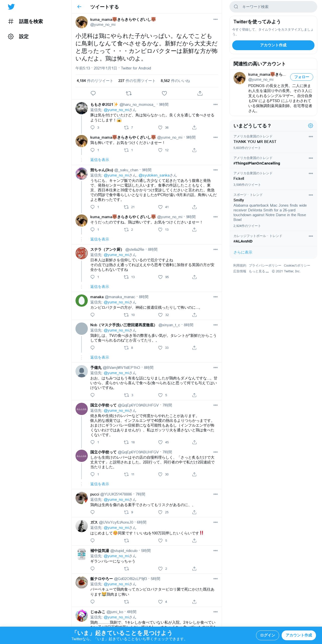Share the main tweet
The image size is (322, 644).
200,93
